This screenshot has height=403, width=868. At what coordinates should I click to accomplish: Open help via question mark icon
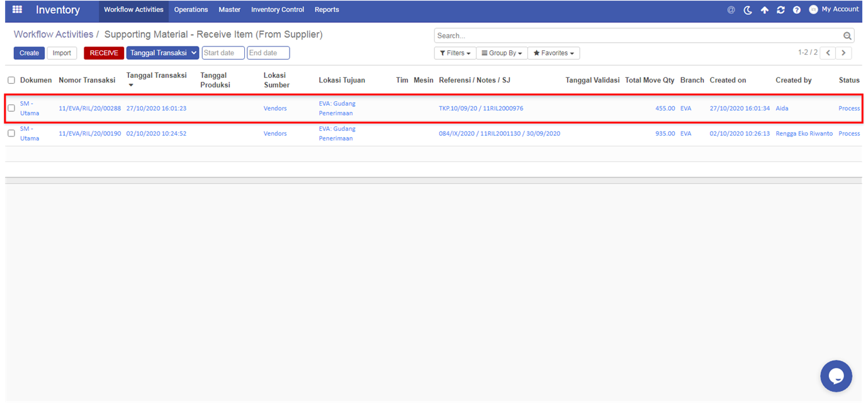(797, 10)
